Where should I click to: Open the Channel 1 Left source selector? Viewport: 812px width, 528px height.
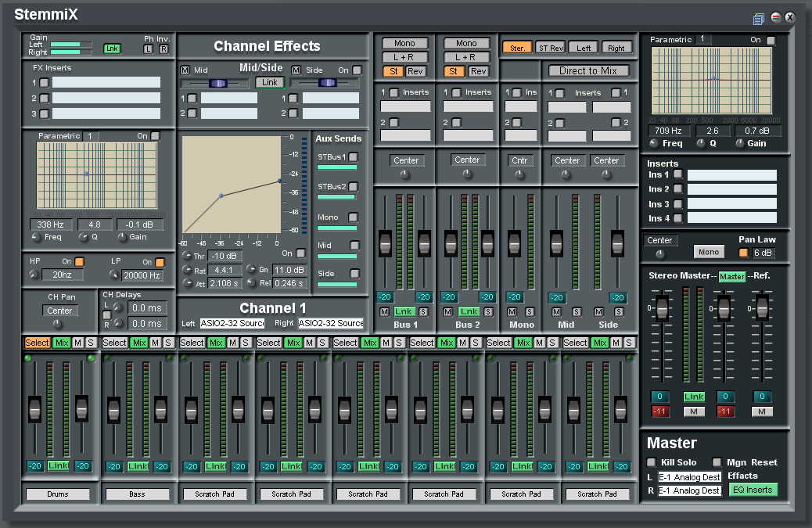232,323
